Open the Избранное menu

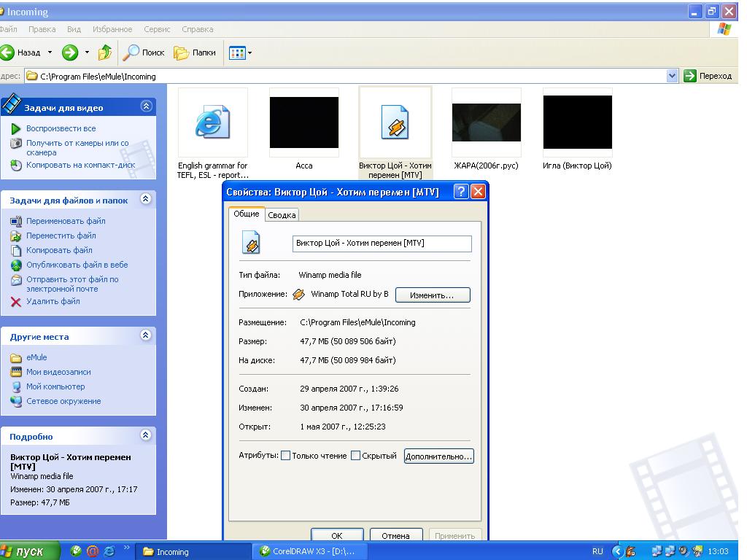(x=112, y=29)
